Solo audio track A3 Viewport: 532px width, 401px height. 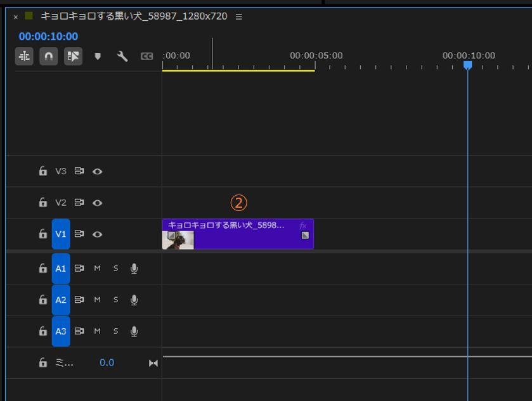point(115,331)
